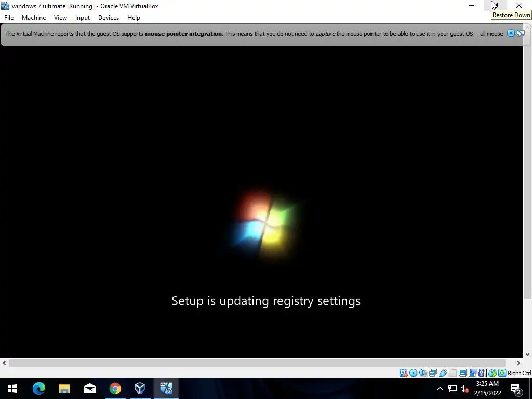Show hidden system tray icons
This screenshot has height=399, width=532.
pyautogui.click(x=440, y=389)
